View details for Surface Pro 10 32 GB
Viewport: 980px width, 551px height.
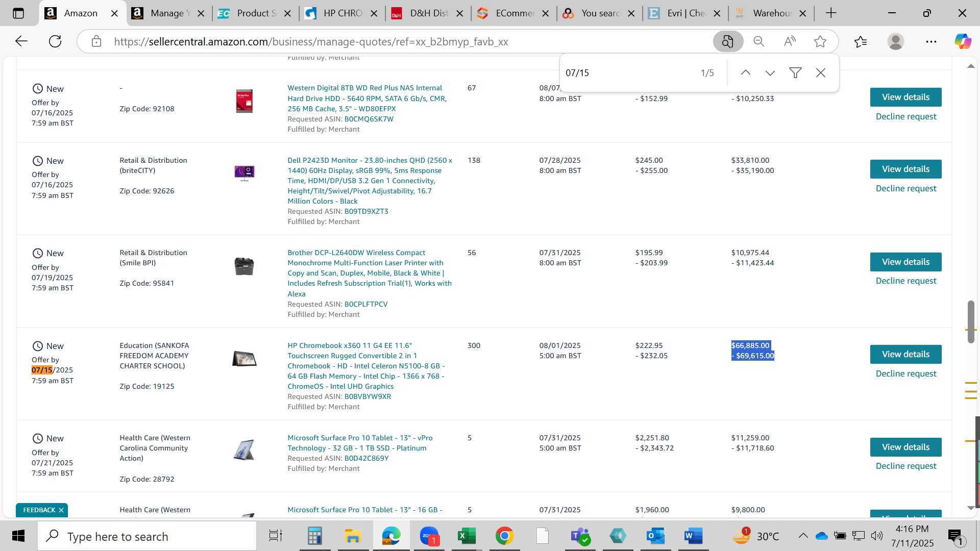coord(905,447)
